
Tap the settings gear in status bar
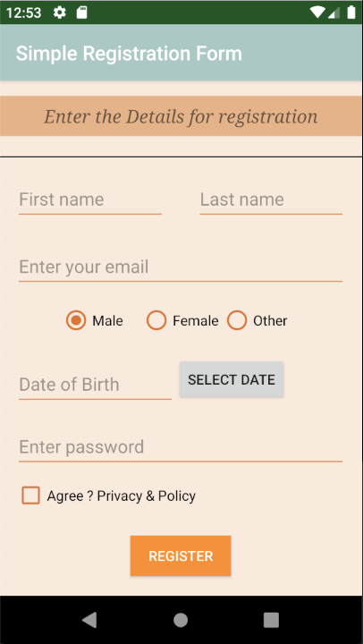click(x=60, y=13)
